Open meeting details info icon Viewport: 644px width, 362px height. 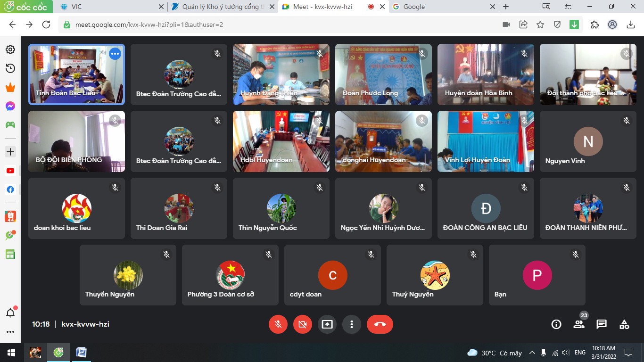coord(556,324)
